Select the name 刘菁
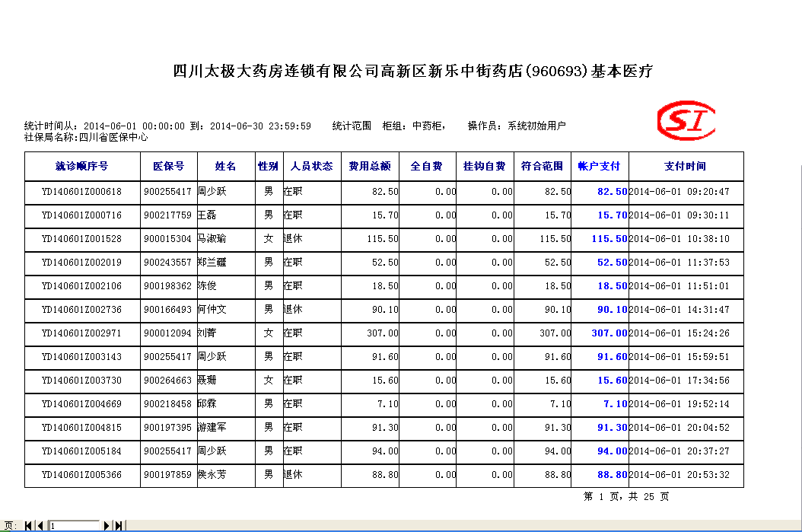 [207, 333]
